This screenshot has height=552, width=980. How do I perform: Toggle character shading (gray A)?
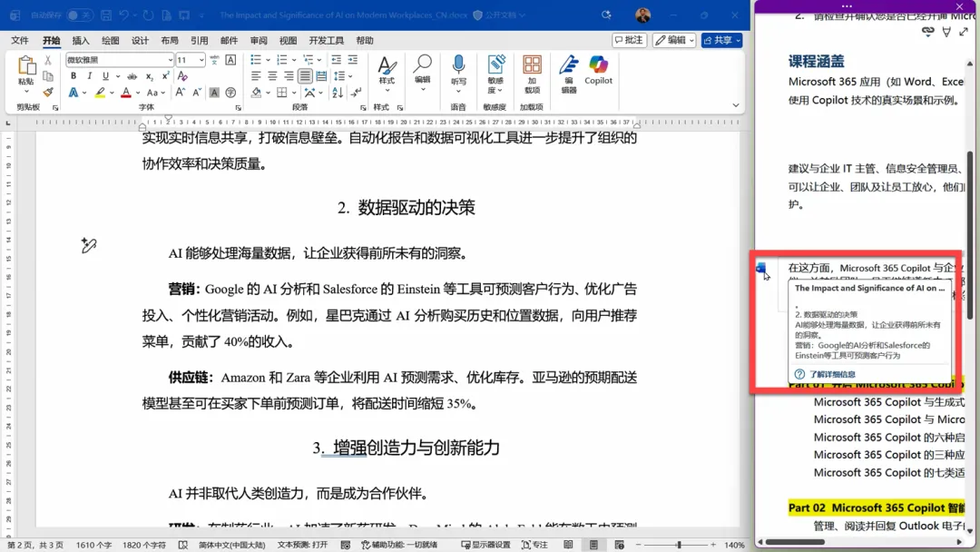214,93
